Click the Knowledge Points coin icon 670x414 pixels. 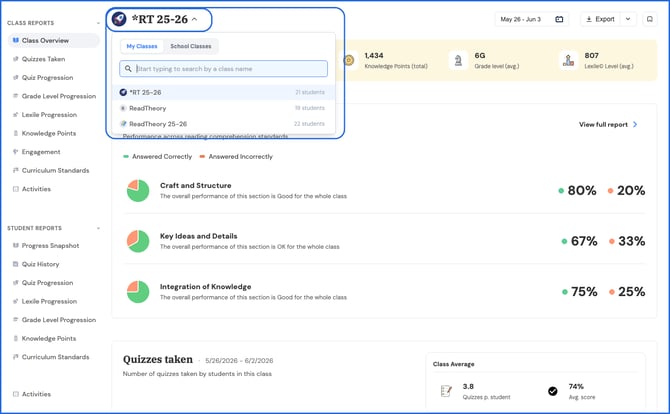[349, 61]
